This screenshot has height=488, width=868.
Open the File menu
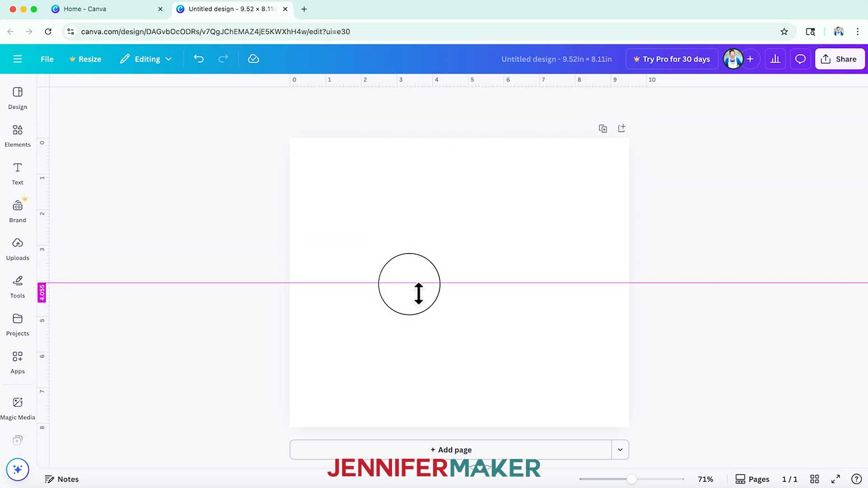[x=47, y=59]
